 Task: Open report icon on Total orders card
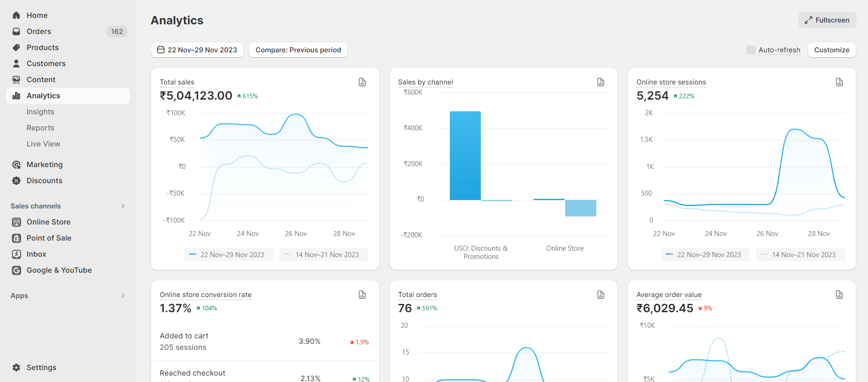click(x=601, y=295)
